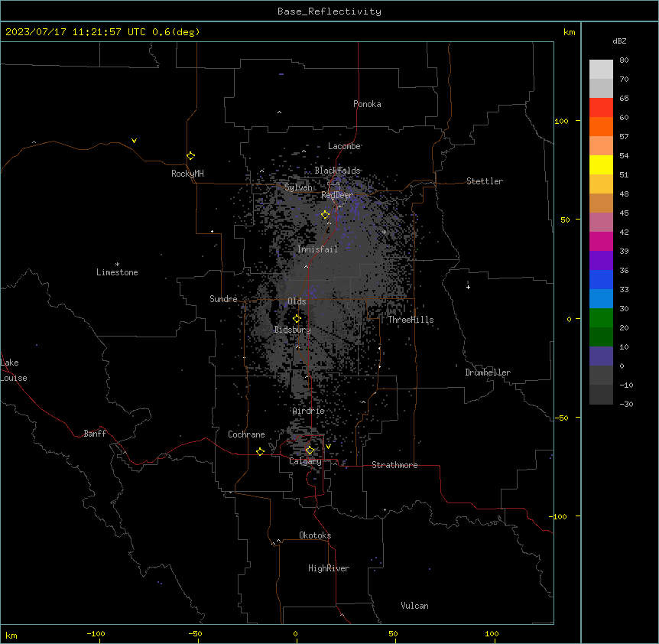The height and width of the screenshot is (644, 659).
Task: Select the red 60-65 dBZ legend swatch
Action: tap(601, 108)
